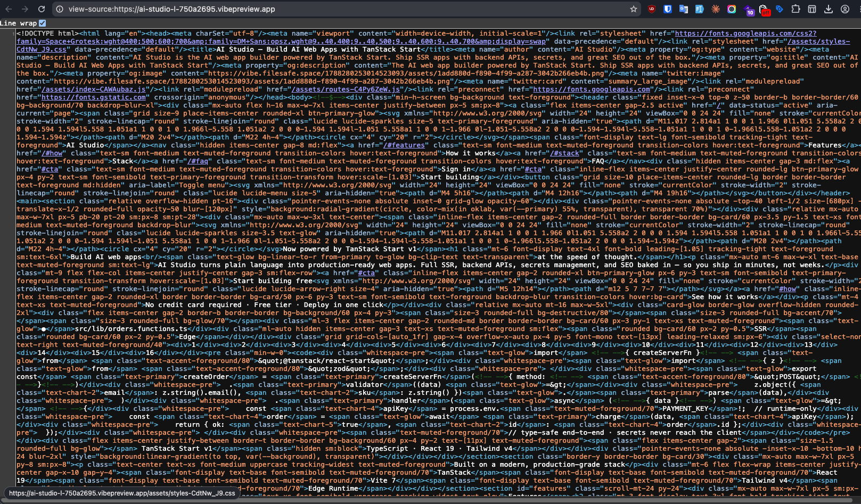861x504 pixels.
Task: Disable the Line wrap checkbox
Action: [x=43, y=23]
